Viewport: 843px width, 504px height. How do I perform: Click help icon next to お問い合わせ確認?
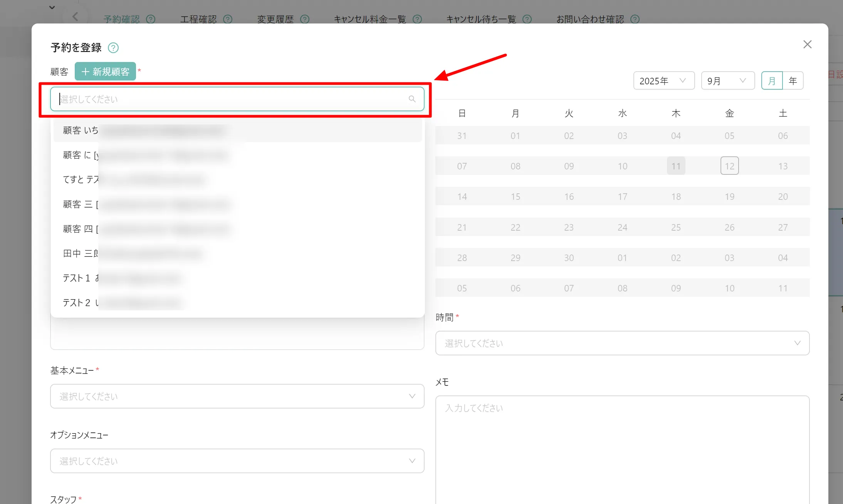point(635,19)
